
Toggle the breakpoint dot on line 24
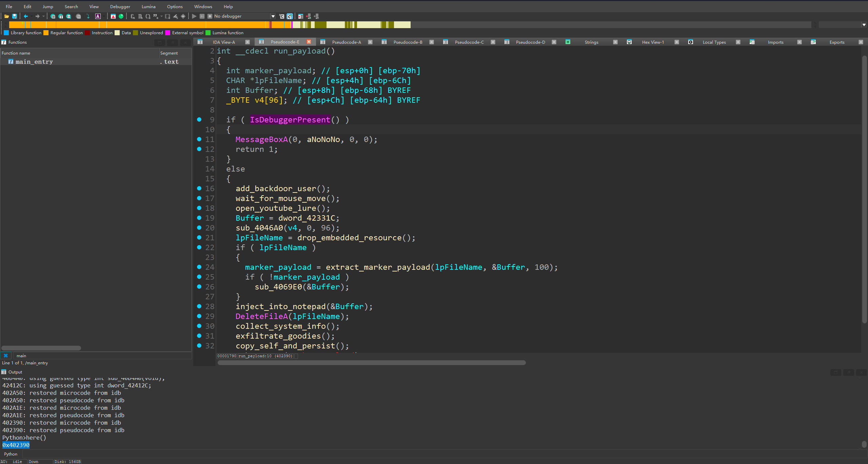199,267
